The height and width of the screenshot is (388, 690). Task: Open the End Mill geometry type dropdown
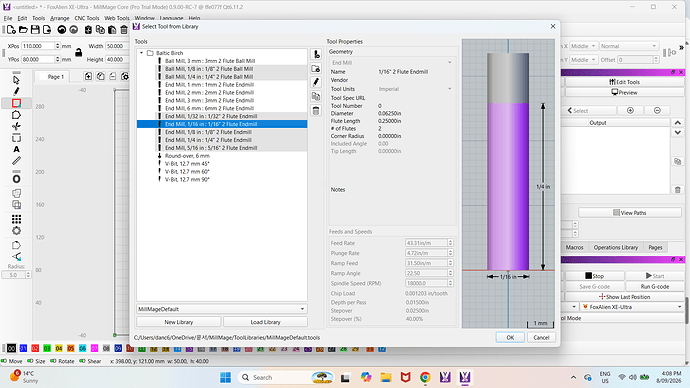pyautogui.click(x=391, y=63)
